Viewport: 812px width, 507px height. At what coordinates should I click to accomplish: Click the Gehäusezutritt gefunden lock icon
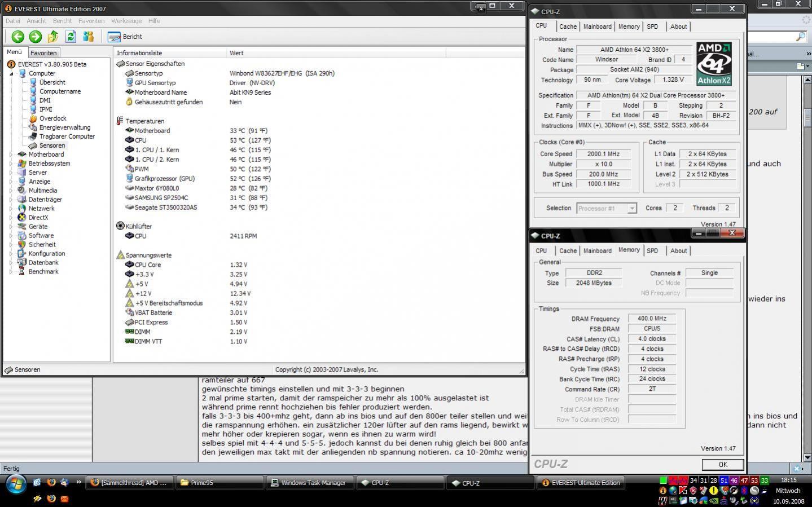pos(129,102)
